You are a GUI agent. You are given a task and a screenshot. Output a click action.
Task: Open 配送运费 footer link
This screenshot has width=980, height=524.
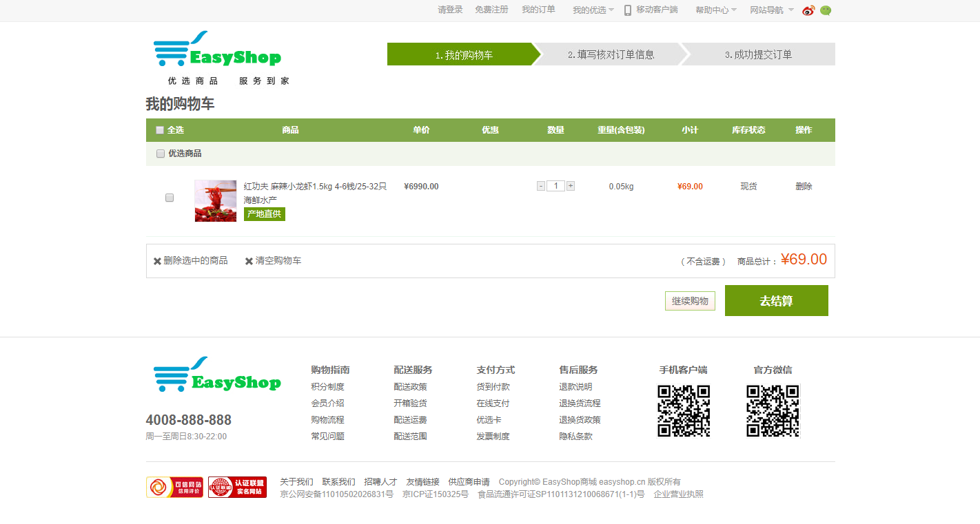pos(410,420)
